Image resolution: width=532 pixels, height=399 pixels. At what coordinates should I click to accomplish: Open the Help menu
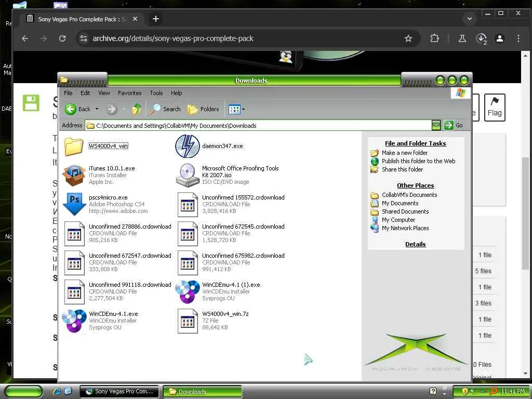[x=177, y=93]
